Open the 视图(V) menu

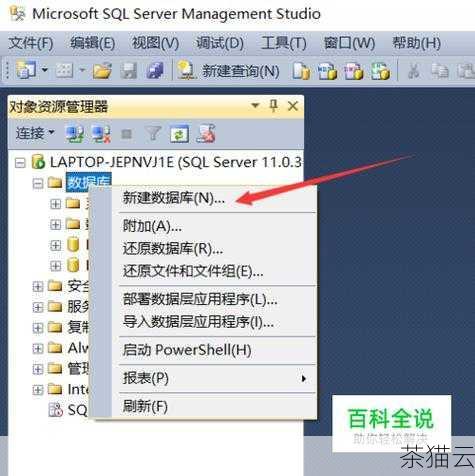pos(156,43)
